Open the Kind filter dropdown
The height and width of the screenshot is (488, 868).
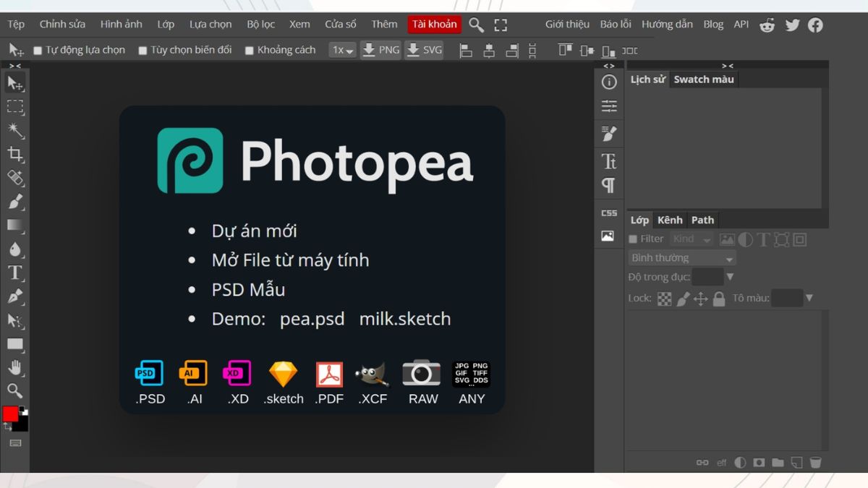click(x=692, y=239)
